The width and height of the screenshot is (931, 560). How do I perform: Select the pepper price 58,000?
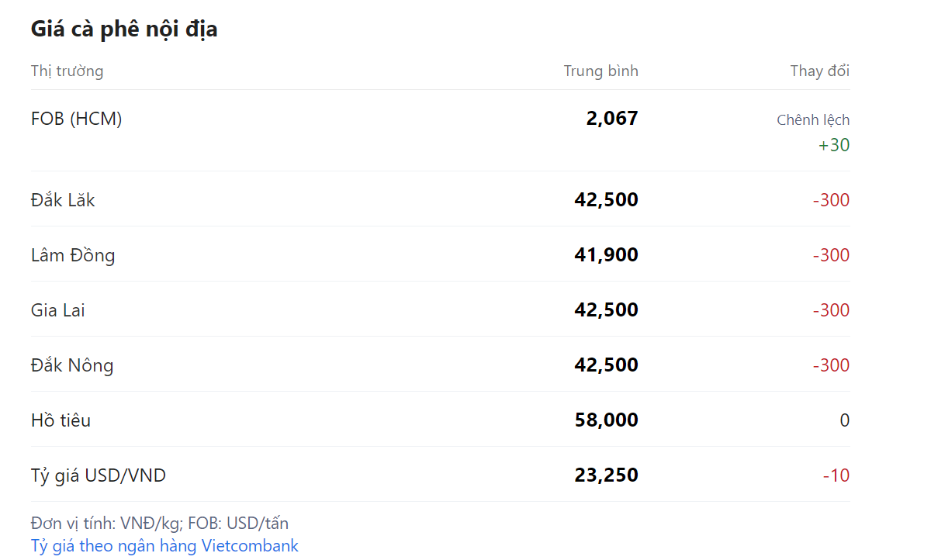coord(606,420)
